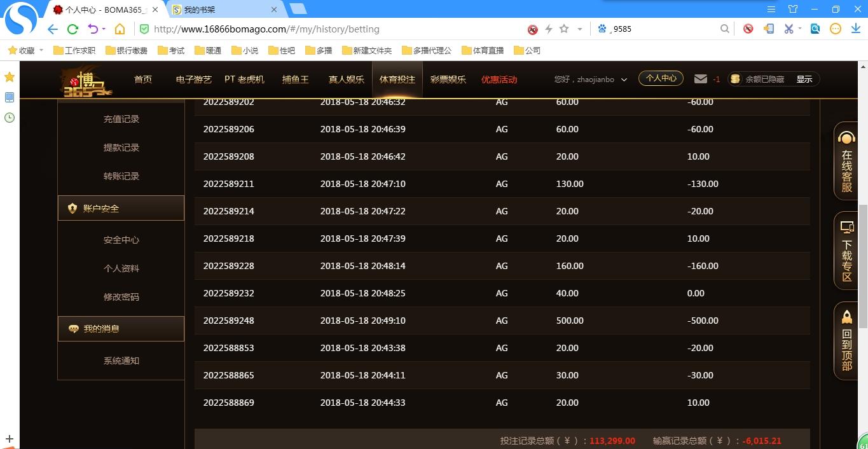Open the mail message envelope icon
Image resolution: width=868 pixels, height=449 pixels.
click(701, 79)
